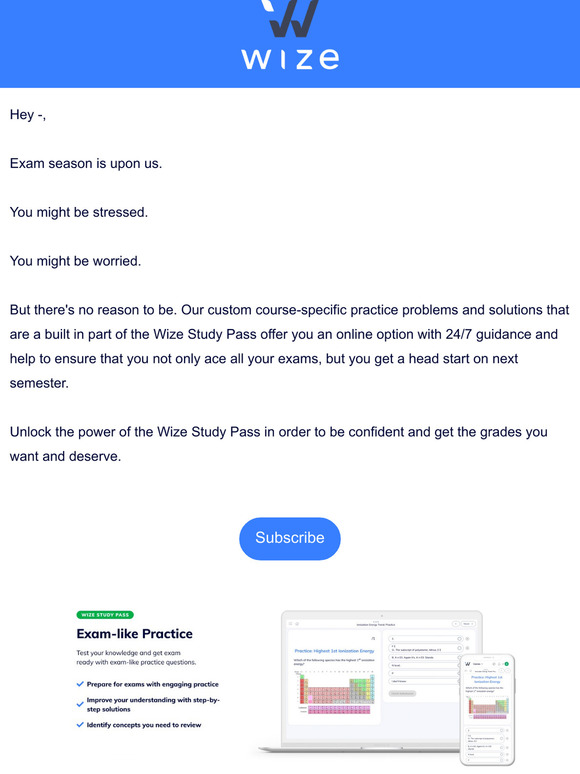
Task: Select second answer radio circle on laptop screen
Action: point(460,648)
